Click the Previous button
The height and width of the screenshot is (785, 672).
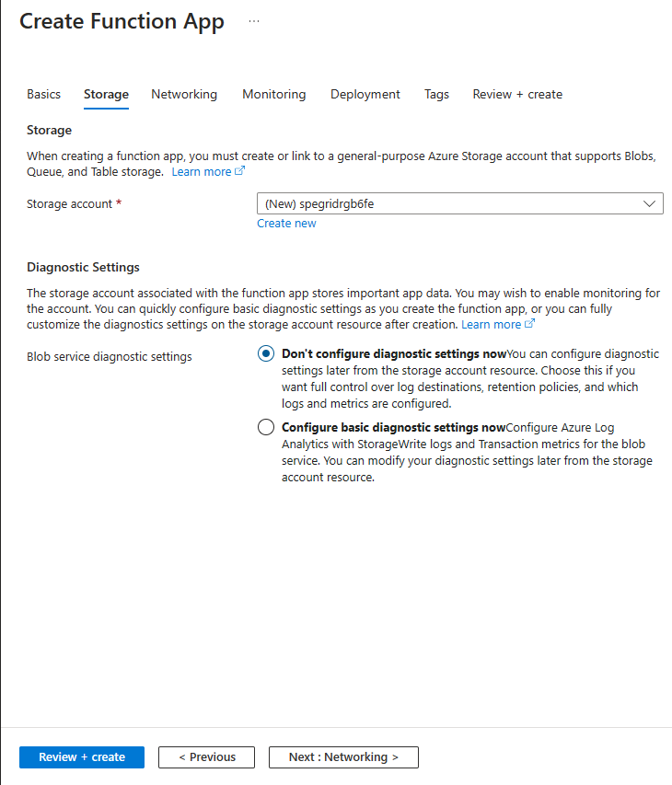pyautogui.click(x=207, y=757)
